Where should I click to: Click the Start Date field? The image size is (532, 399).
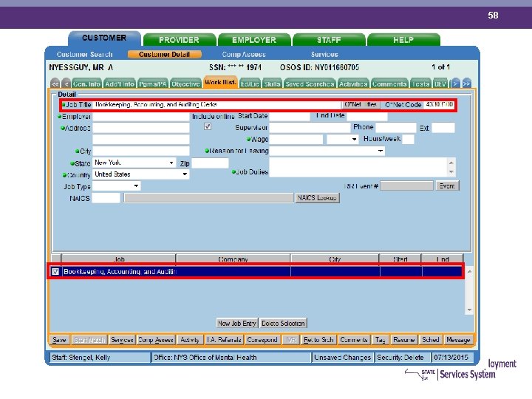point(290,117)
